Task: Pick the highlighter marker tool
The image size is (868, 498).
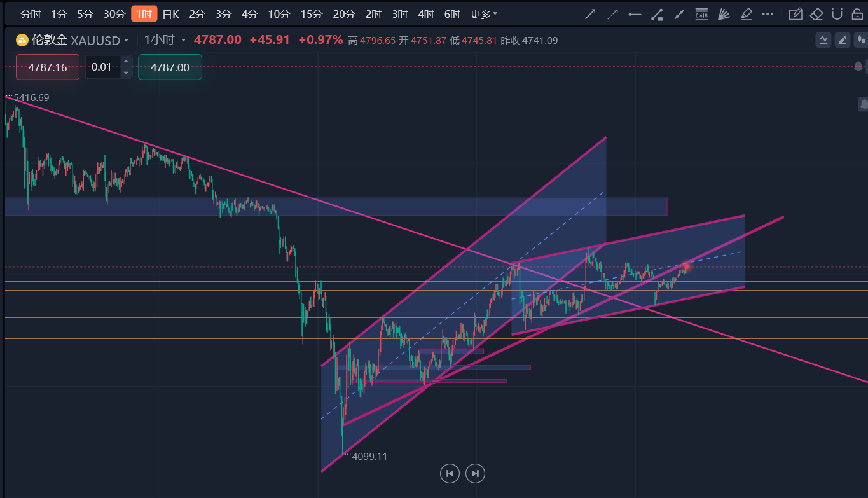Action: (747, 14)
